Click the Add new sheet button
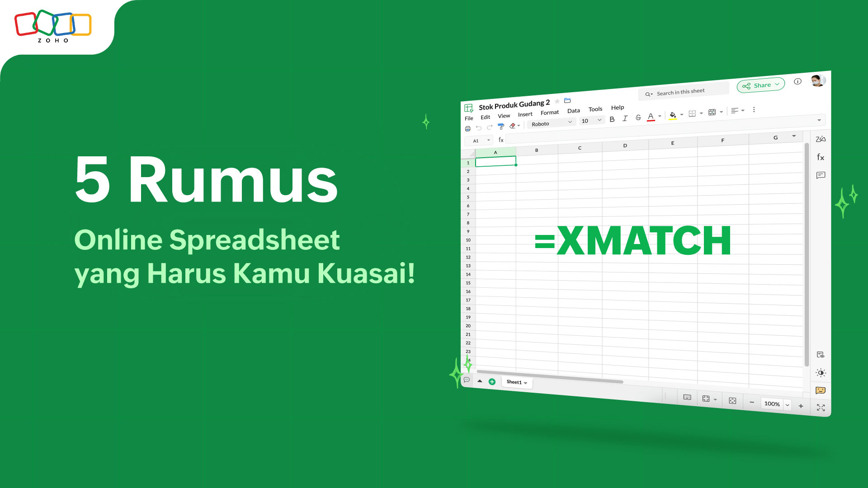The image size is (868, 488). 492,381
